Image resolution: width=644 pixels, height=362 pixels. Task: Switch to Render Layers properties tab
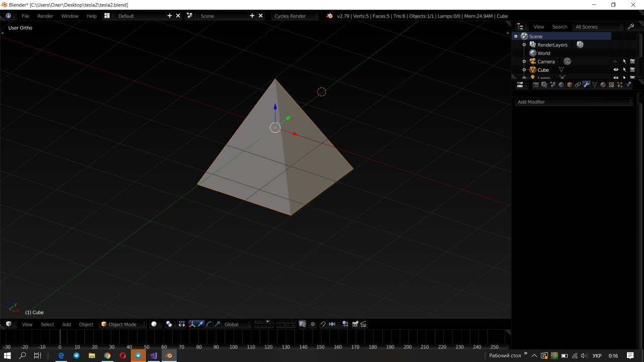tap(544, 84)
